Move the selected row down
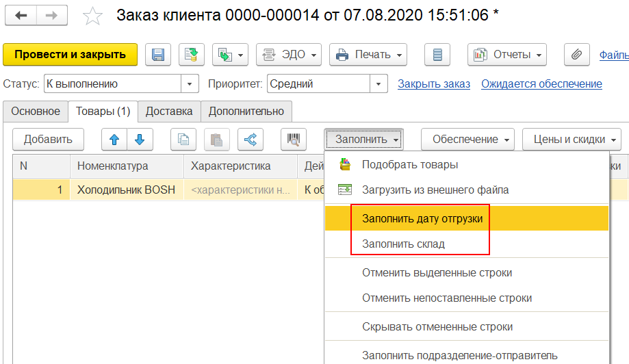 (x=140, y=140)
